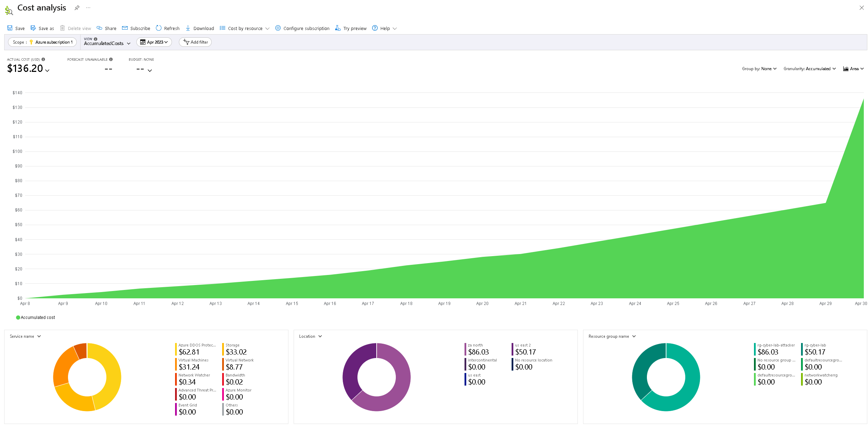Click the Subscribe envelope icon
This screenshot has width=868, height=425.
[125, 28]
